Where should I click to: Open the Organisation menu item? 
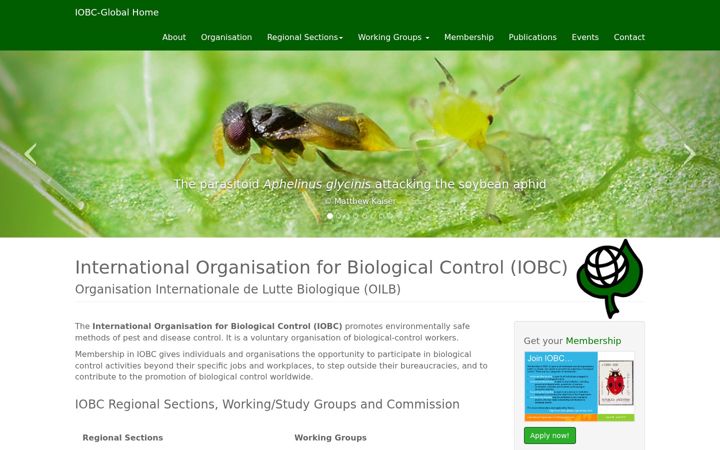pos(226,37)
